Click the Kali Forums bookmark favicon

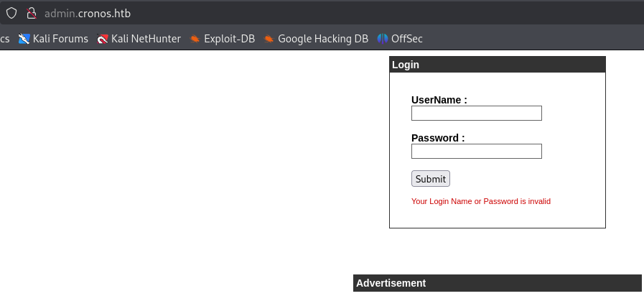24,39
